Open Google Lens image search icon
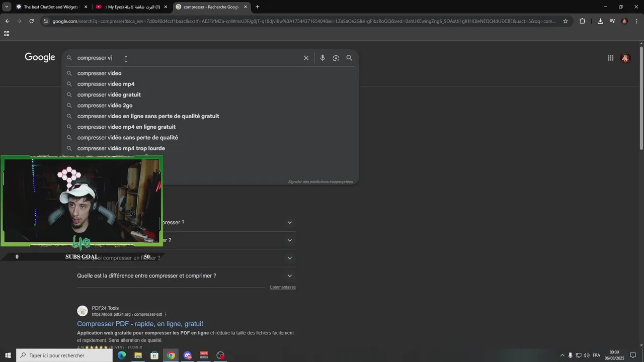Image resolution: width=644 pixels, height=362 pixels. 336,58
